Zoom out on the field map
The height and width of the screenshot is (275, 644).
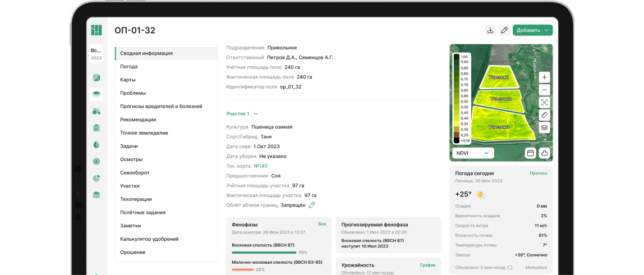pyautogui.click(x=544, y=90)
